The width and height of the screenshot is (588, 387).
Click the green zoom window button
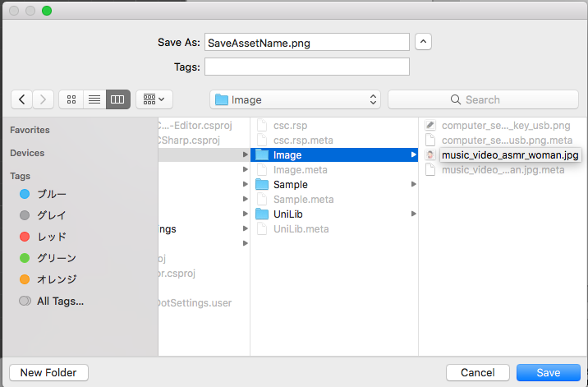[x=47, y=11]
